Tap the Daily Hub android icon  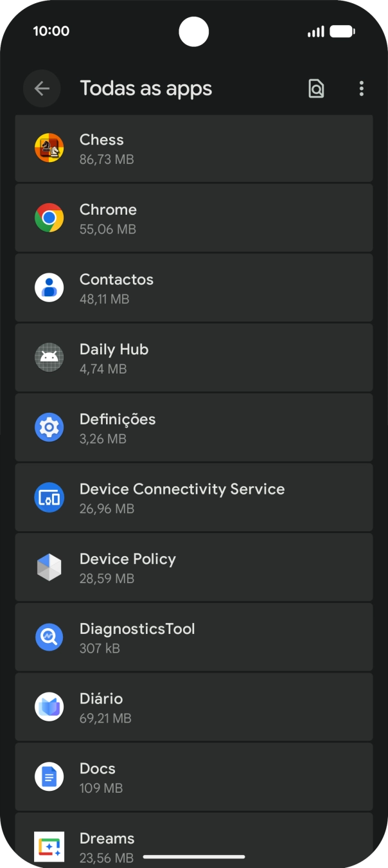pos(49,358)
